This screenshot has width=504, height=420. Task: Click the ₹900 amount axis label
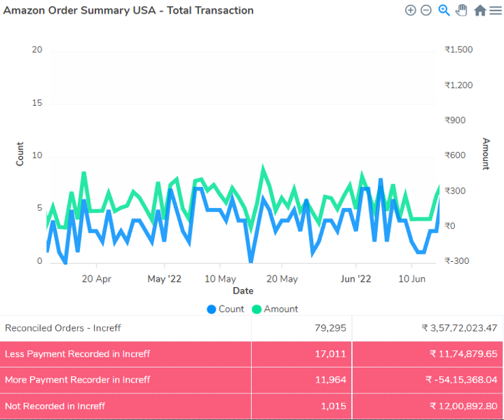pos(455,120)
